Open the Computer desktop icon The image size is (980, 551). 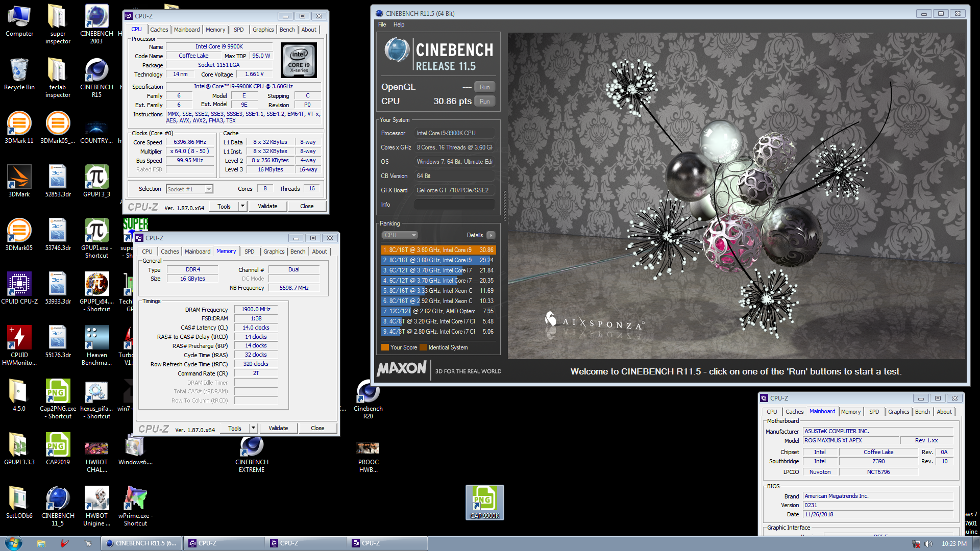click(19, 21)
